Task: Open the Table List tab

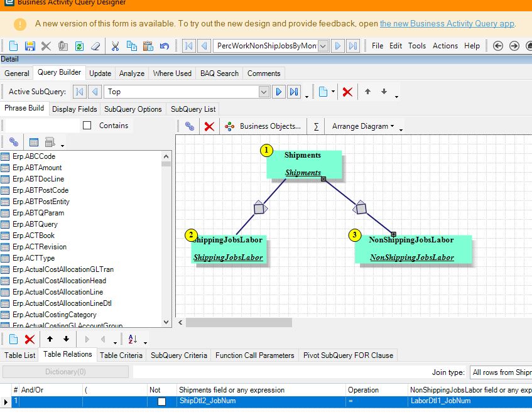Action: pos(19,355)
